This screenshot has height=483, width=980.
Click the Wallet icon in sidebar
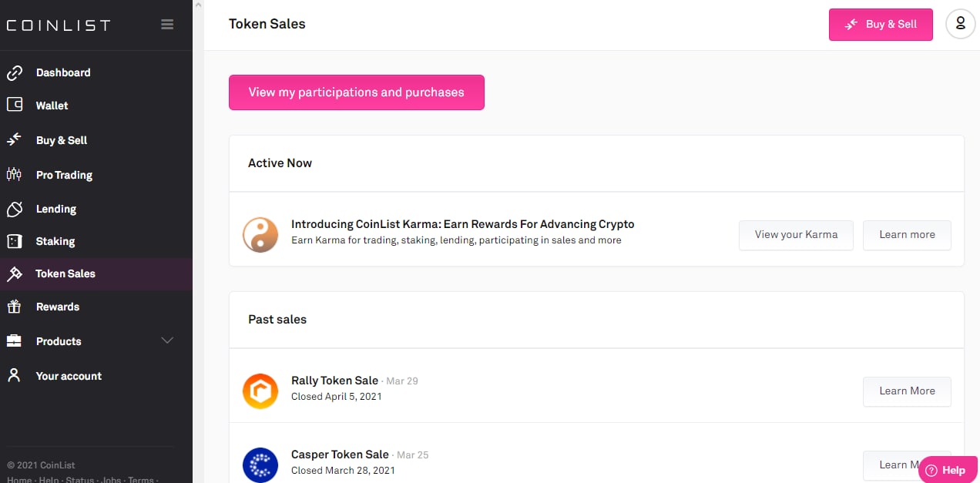click(x=14, y=106)
